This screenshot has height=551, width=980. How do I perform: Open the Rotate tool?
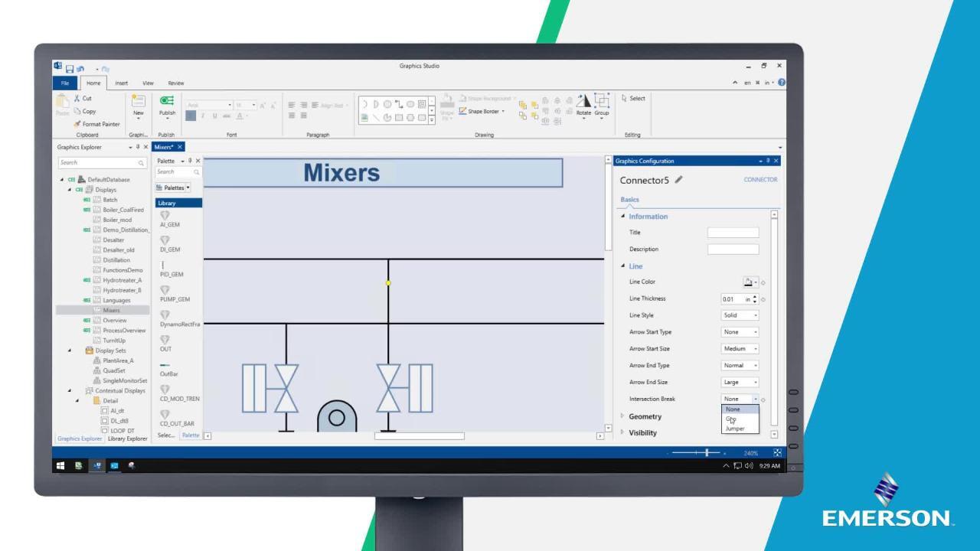583,102
